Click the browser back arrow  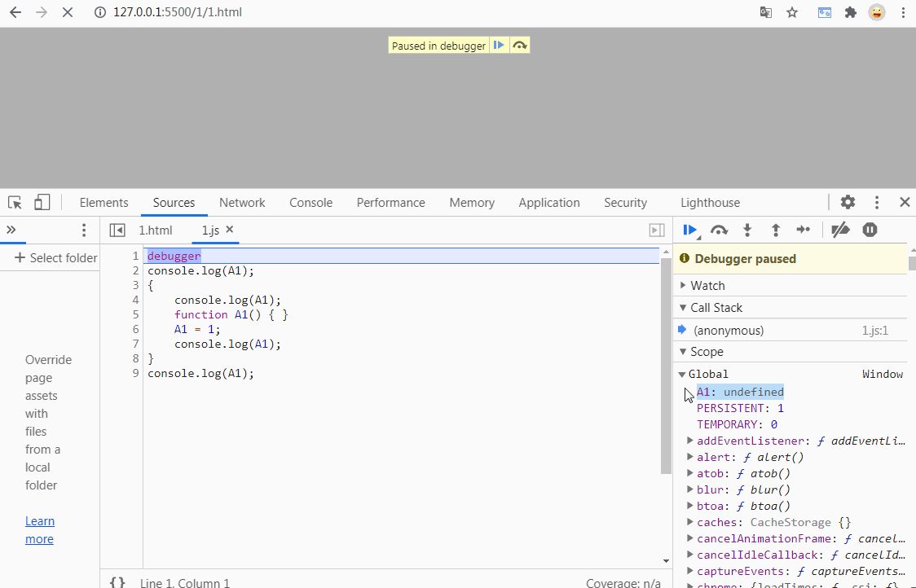(x=15, y=12)
